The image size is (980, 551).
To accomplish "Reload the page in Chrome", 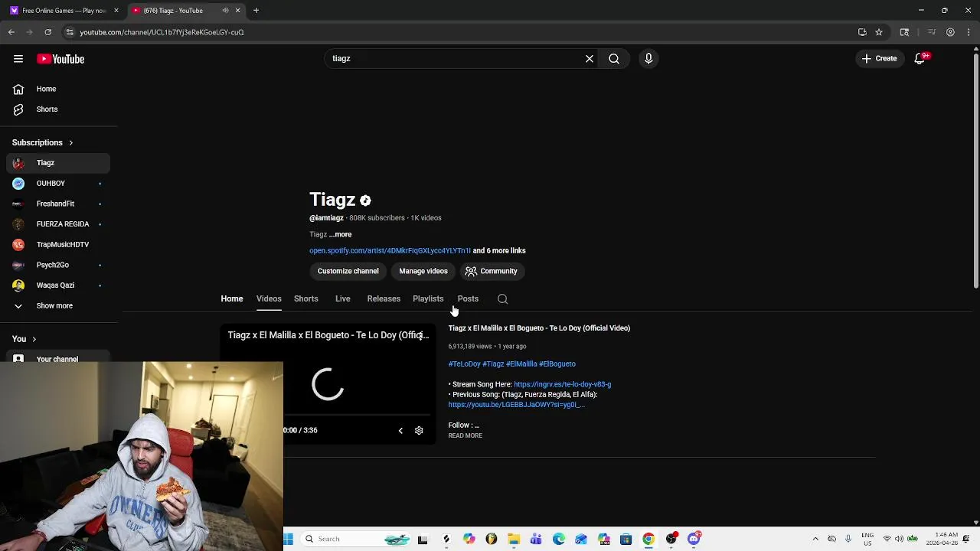I will [47, 32].
